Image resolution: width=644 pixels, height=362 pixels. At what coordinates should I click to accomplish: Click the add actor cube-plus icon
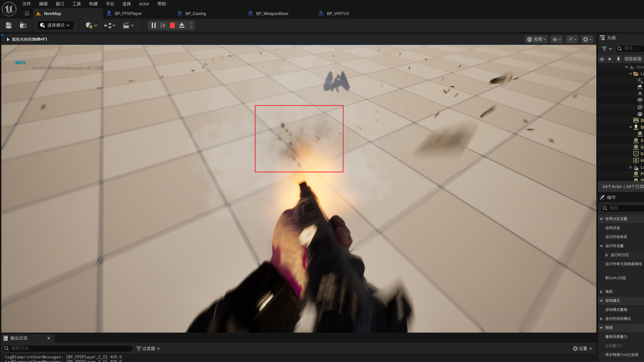point(89,25)
